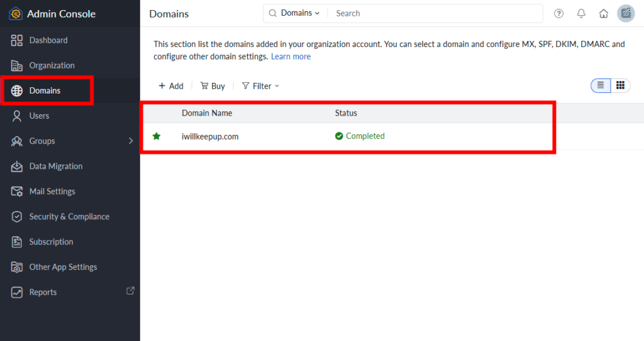644x341 pixels.
Task: Select Security & Compliance in sidebar
Action: click(x=69, y=217)
